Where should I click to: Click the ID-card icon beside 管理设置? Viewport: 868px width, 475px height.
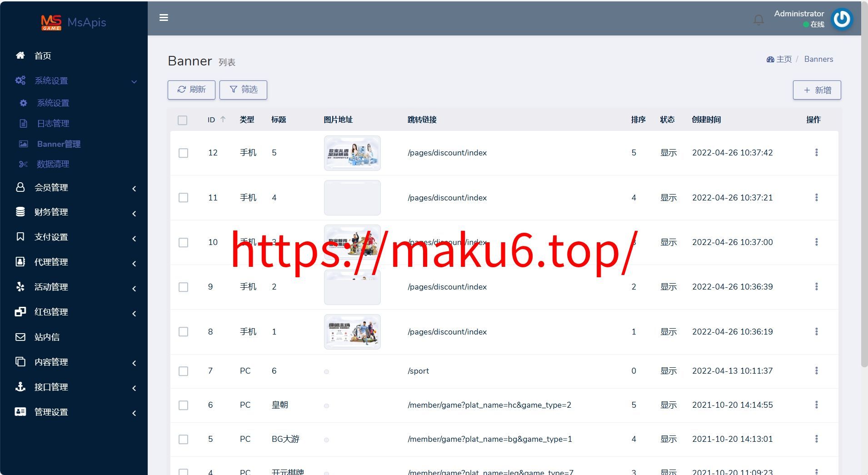pos(20,412)
